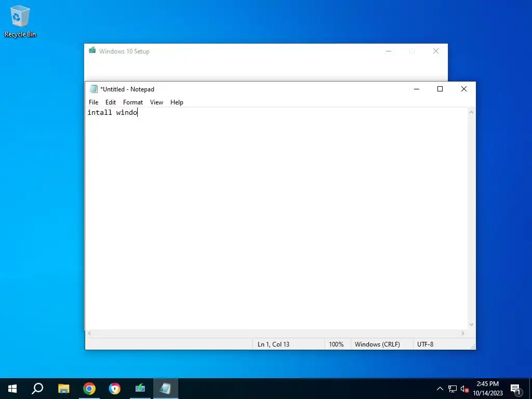The height and width of the screenshot is (399, 532).
Task: Close the Windows 10 Setup window
Action: [436, 51]
